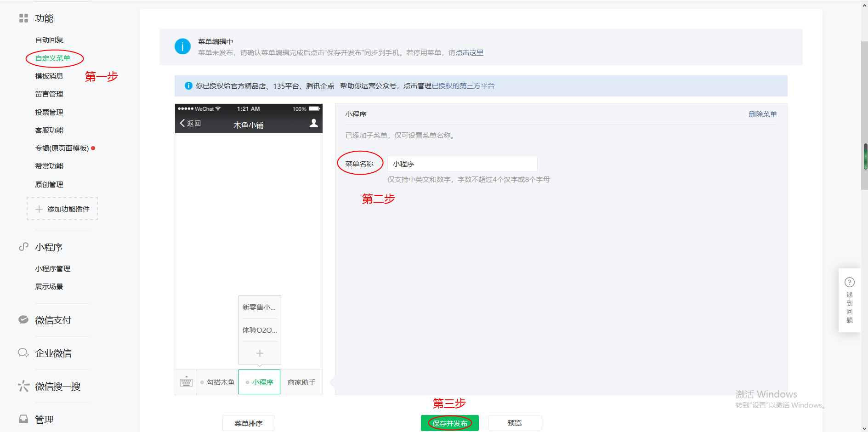Screen dimensions: 868x432
Task: Select the 勾搭木鱼 menu tab in preview
Action: click(x=218, y=382)
